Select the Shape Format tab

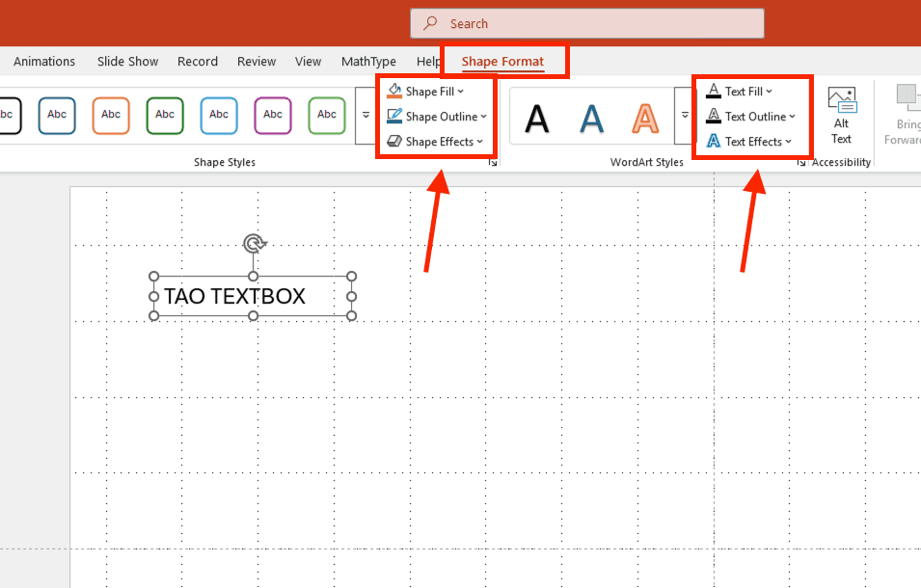502,61
